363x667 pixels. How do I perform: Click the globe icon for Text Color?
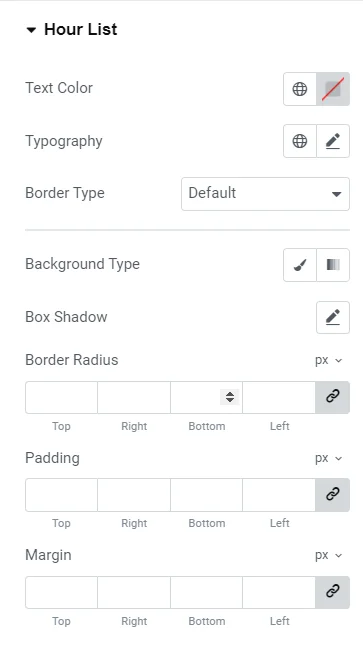tap(300, 89)
